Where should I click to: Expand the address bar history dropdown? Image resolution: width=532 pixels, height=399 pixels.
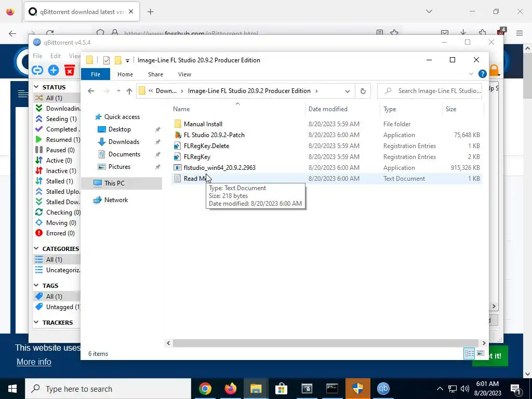point(348,91)
